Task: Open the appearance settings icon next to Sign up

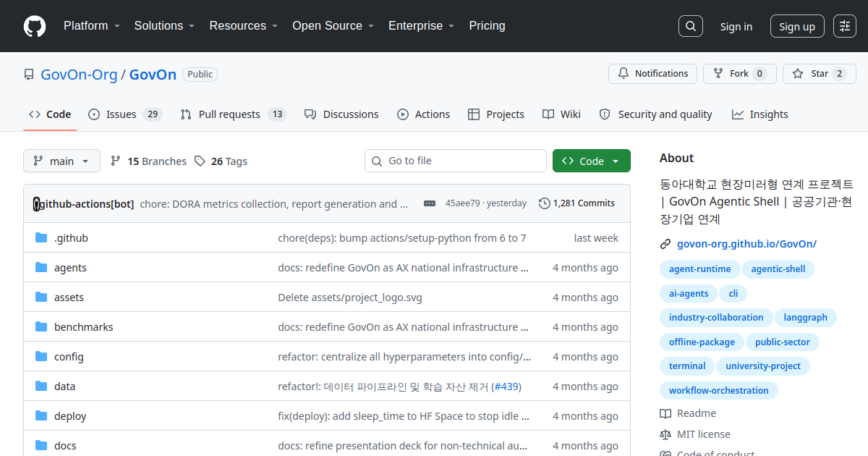Action: (x=845, y=26)
